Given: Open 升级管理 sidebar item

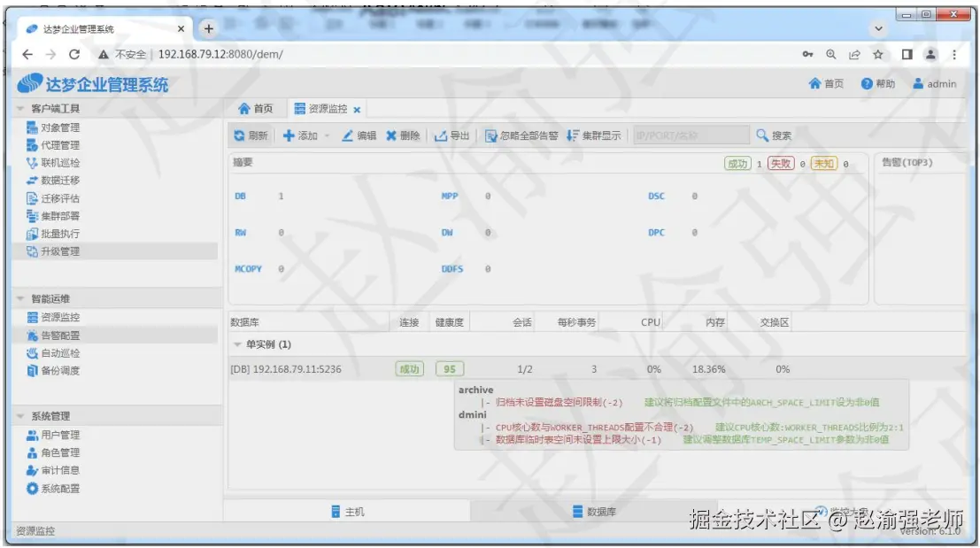Looking at the screenshot, I should (52, 251).
